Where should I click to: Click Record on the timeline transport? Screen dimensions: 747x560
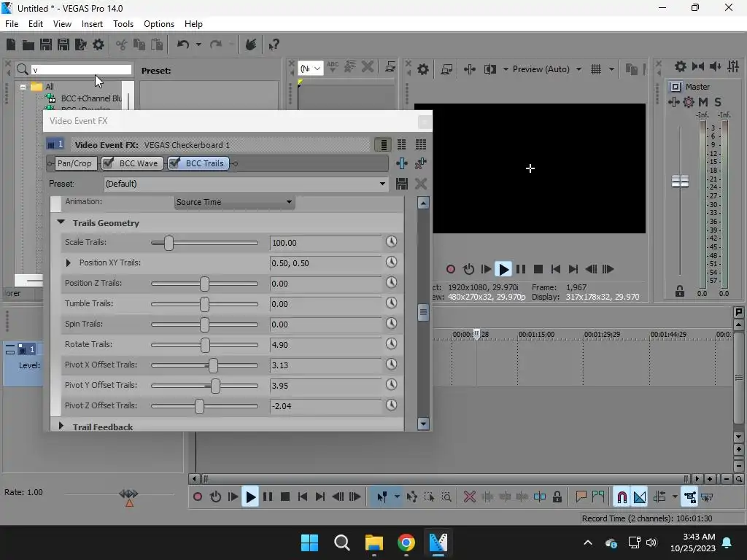(x=197, y=497)
